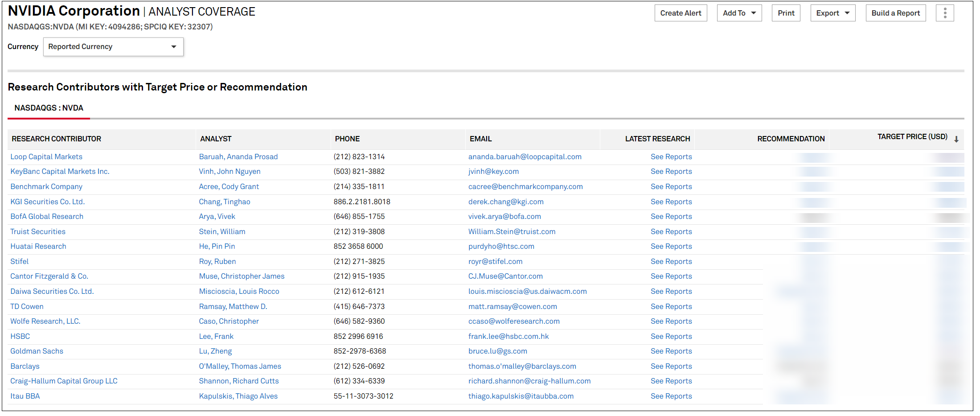Open Loop Capital Markets contributor link
The width and height of the screenshot is (980, 416).
[46, 157]
